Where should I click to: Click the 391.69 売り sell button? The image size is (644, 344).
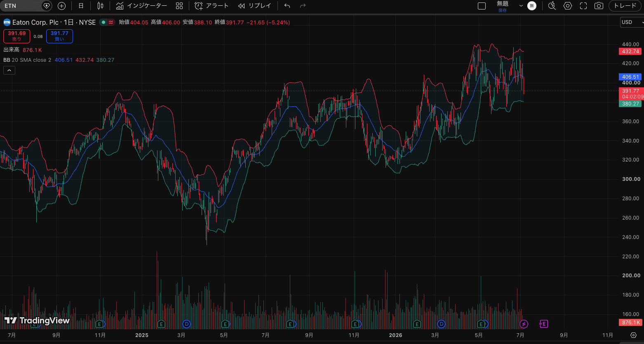pos(16,36)
